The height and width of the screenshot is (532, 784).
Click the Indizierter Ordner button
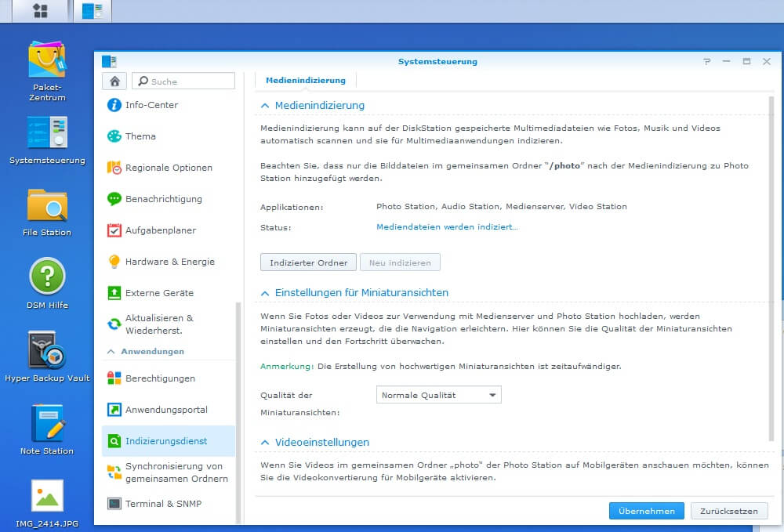click(308, 262)
